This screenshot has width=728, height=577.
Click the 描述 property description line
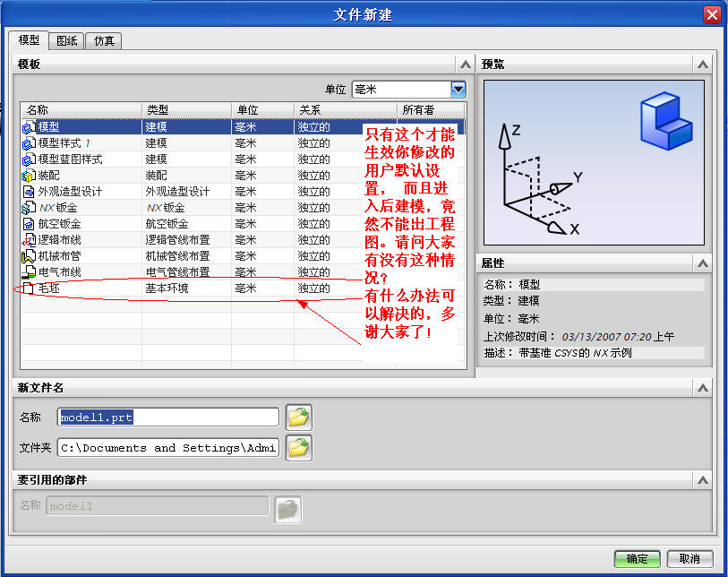(594, 353)
